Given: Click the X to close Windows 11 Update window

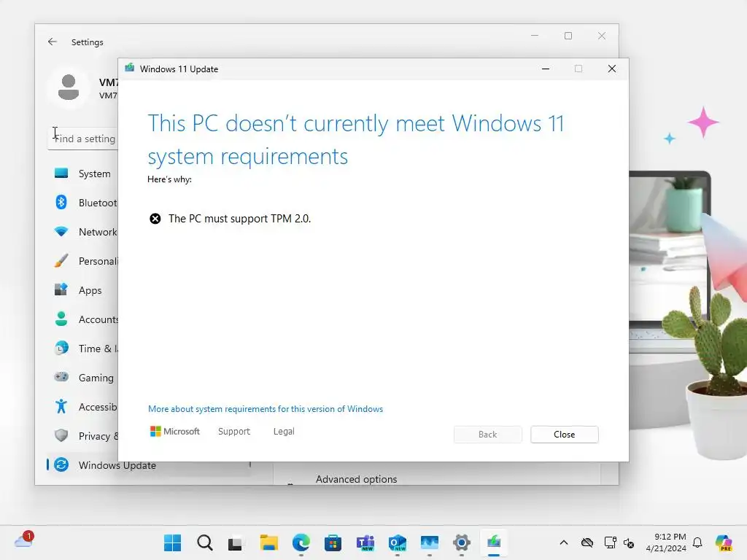Looking at the screenshot, I should tap(612, 69).
